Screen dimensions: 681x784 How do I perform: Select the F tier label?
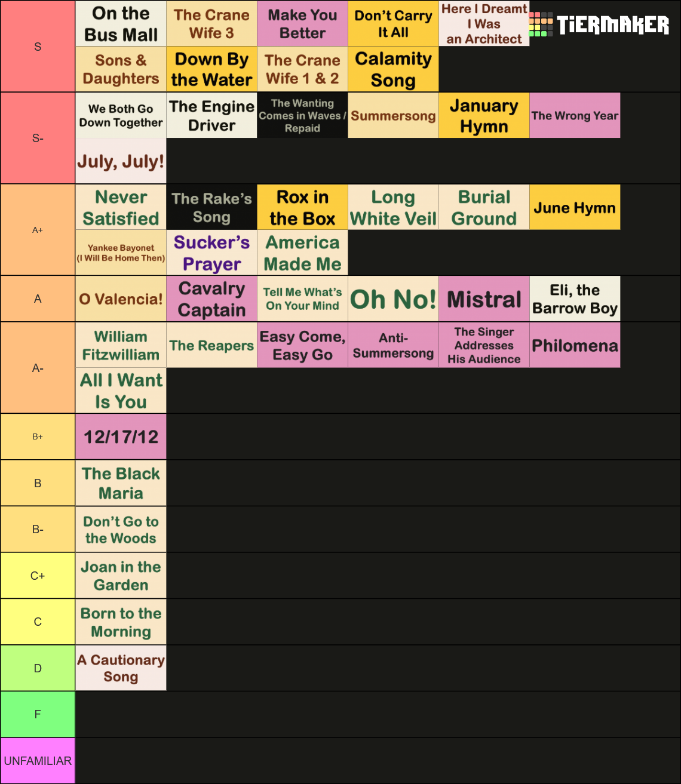click(38, 714)
